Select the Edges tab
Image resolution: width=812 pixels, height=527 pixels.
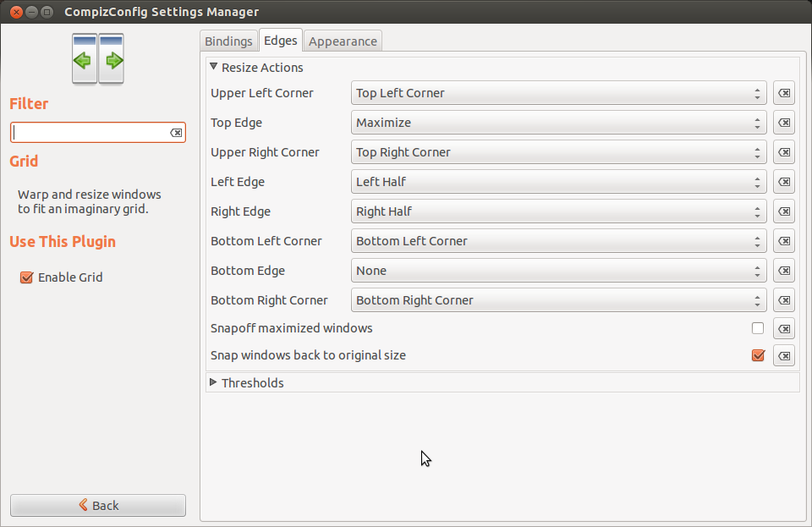281,40
